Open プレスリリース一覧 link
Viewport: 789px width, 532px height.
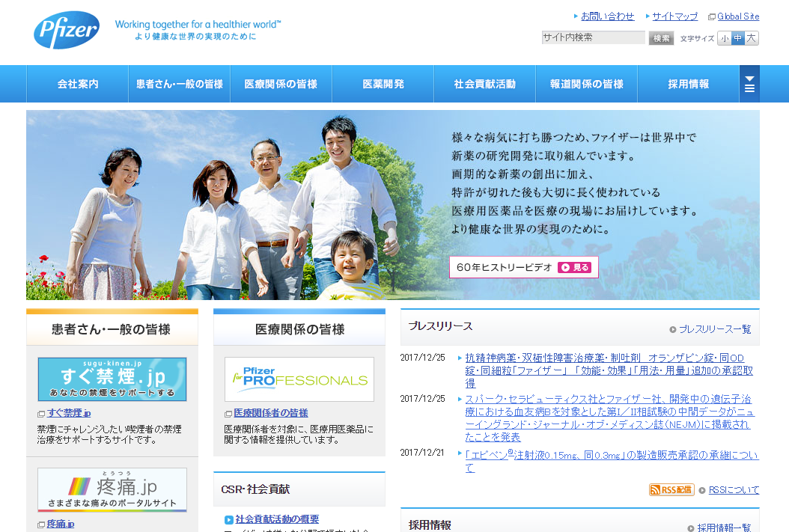tap(715, 329)
